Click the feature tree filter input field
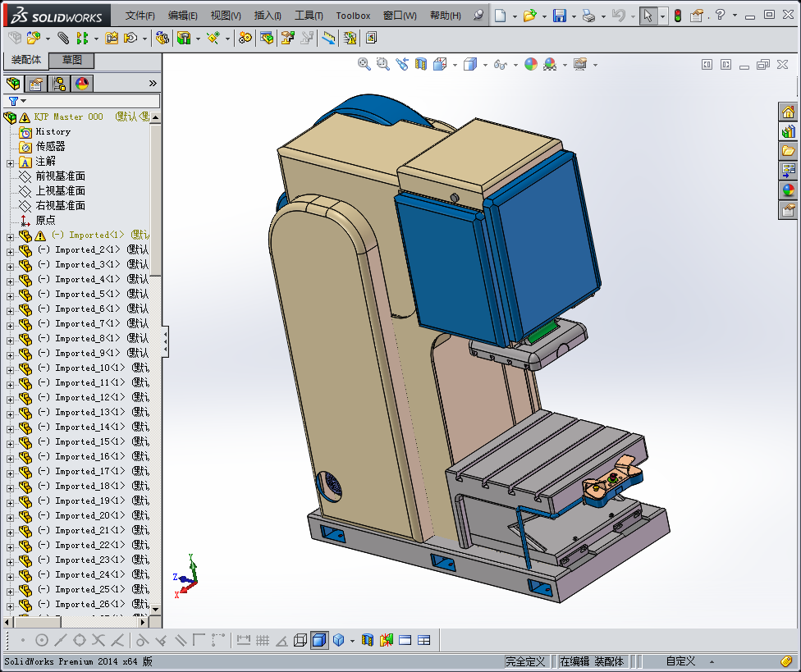 90,101
